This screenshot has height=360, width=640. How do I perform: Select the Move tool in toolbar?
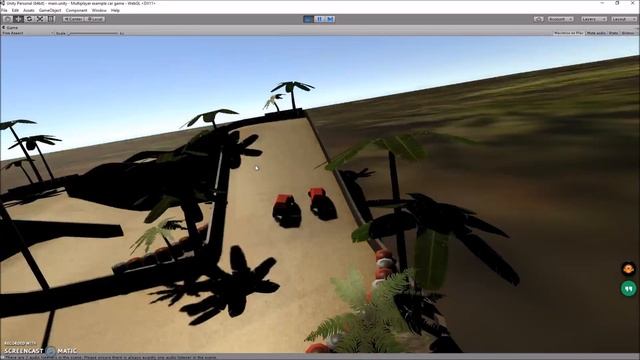[18, 19]
